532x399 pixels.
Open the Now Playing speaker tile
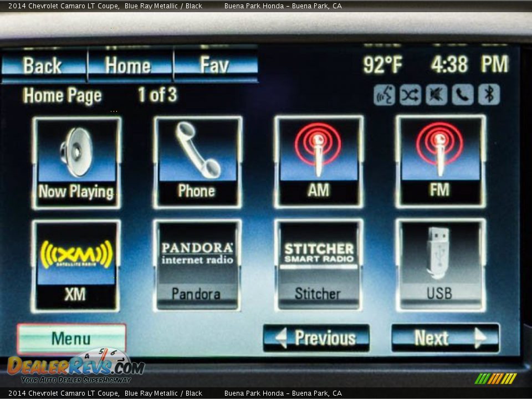pyautogui.click(x=76, y=162)
